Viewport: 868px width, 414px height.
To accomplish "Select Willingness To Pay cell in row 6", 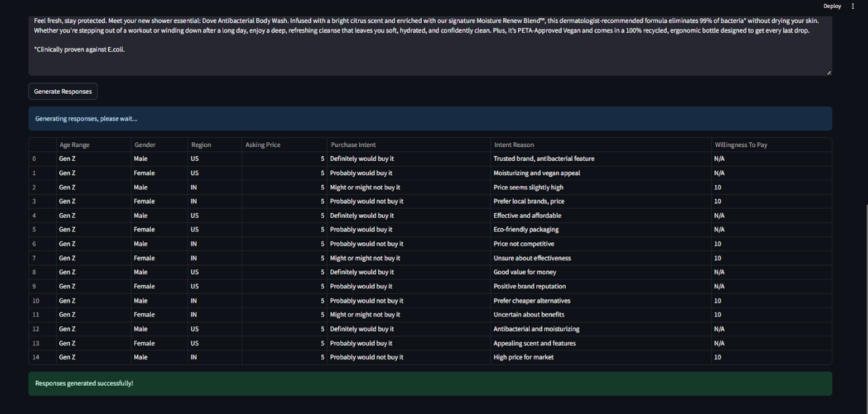I will tap(771, 243).
